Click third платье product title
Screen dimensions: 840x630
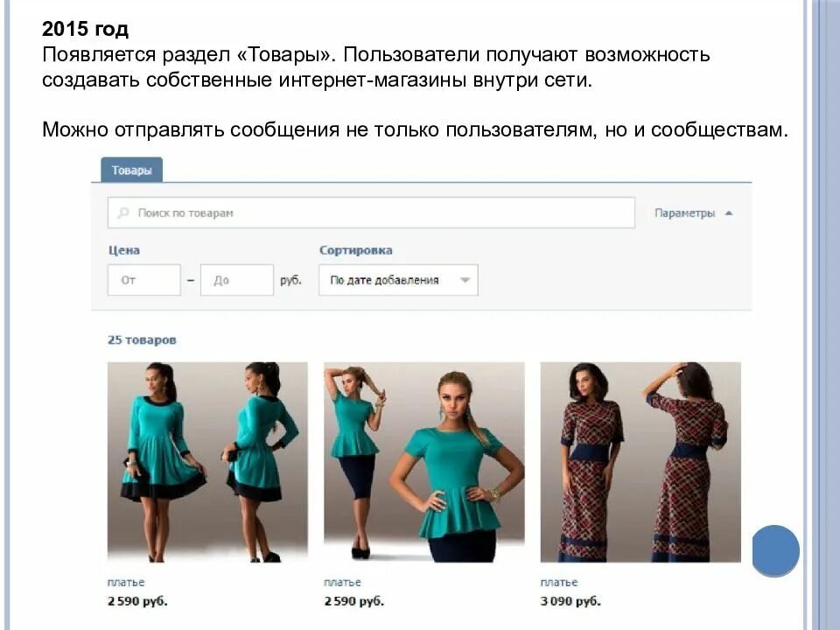point(559,583)
